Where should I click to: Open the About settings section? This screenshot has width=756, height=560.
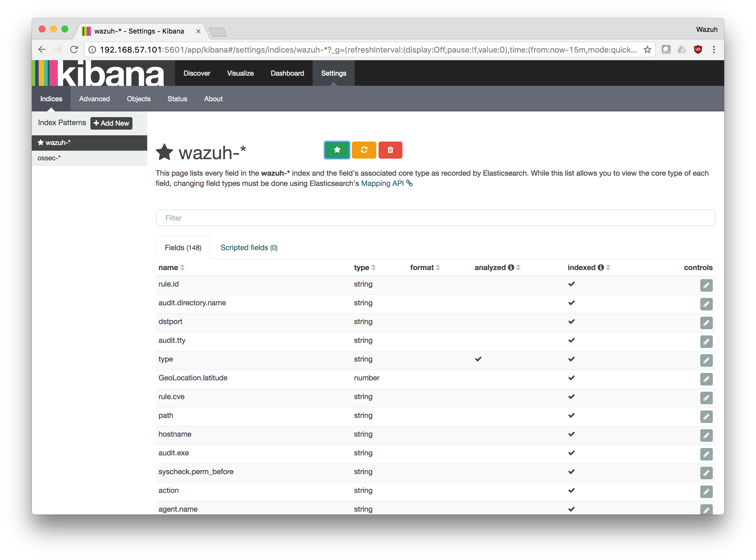[x=213, y=99]
